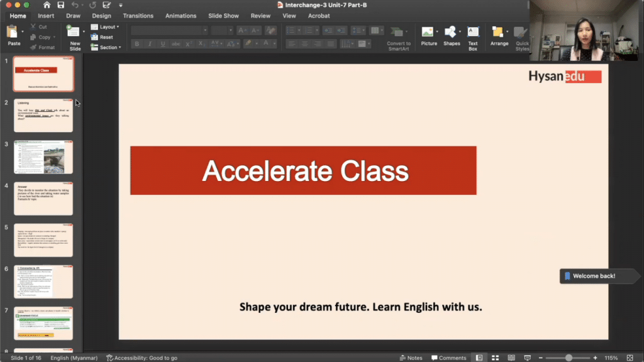This screenshot has height=362, width=644.
Task: Convert text to SmartArt
Action: click(398, 38)
